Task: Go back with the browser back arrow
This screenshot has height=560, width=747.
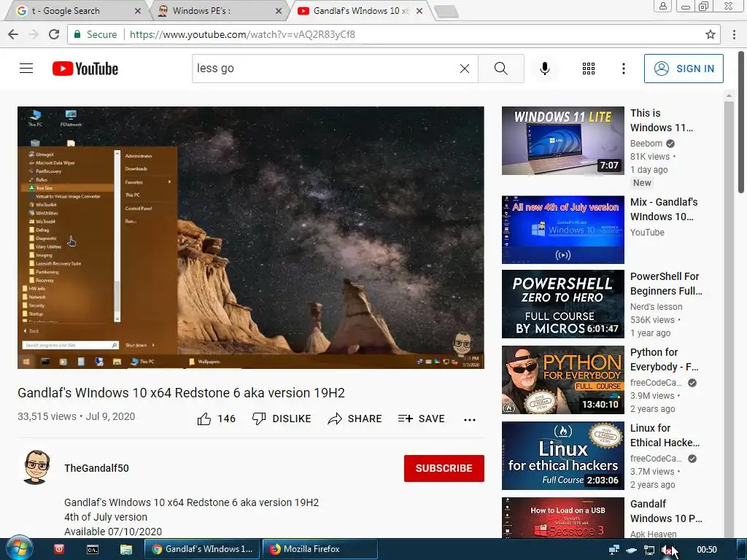Action: [x=13, y=34]
